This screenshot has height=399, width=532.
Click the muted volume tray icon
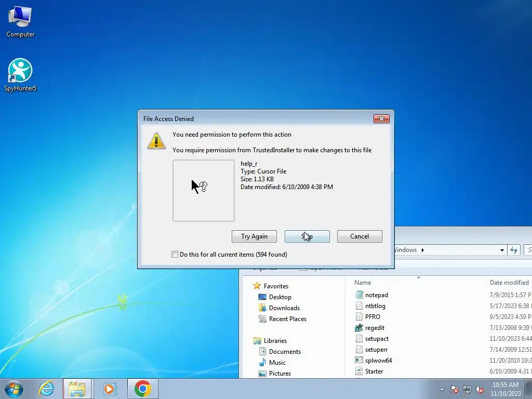click(x=480, y=389)
